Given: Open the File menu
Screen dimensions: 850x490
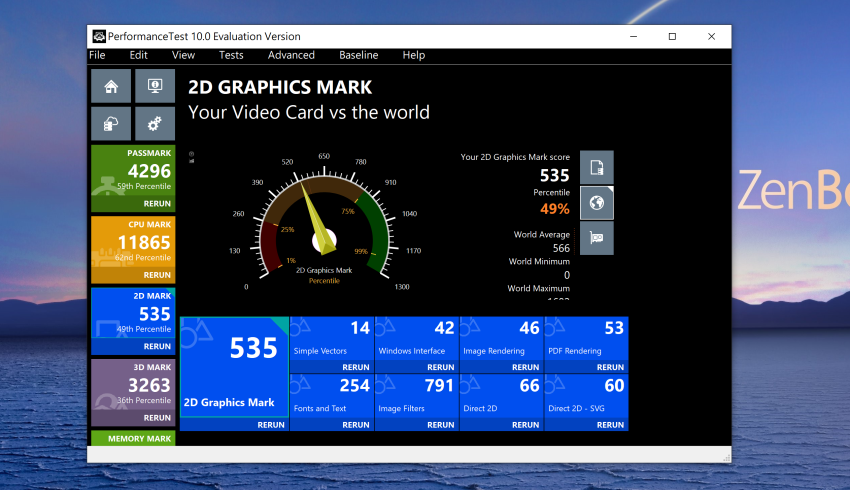Looking at the screenshot, I should (97, 55).
